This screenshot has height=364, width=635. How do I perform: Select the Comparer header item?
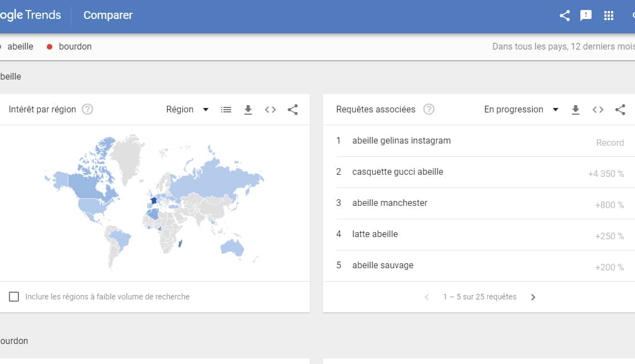tap(108, 16)
